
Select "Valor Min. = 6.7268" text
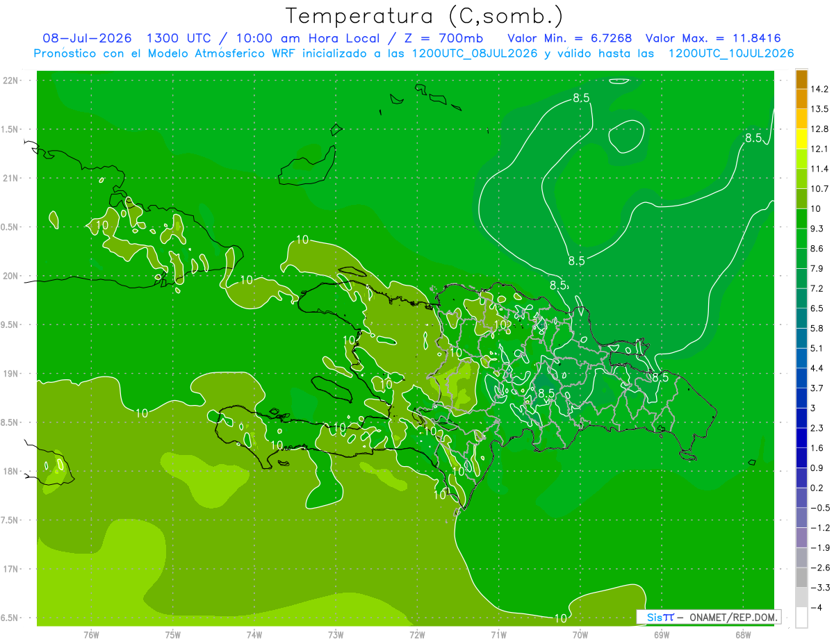click(x=570, y=38)
